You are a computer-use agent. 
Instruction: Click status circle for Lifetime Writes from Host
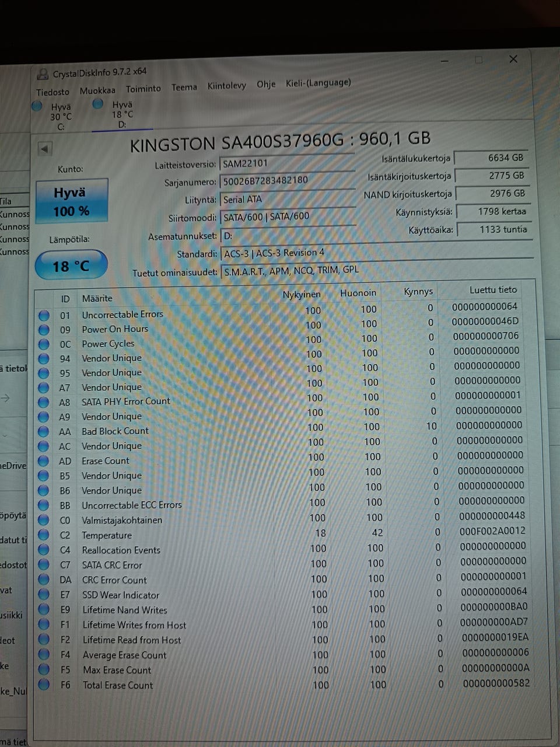(x=44, y=624)
